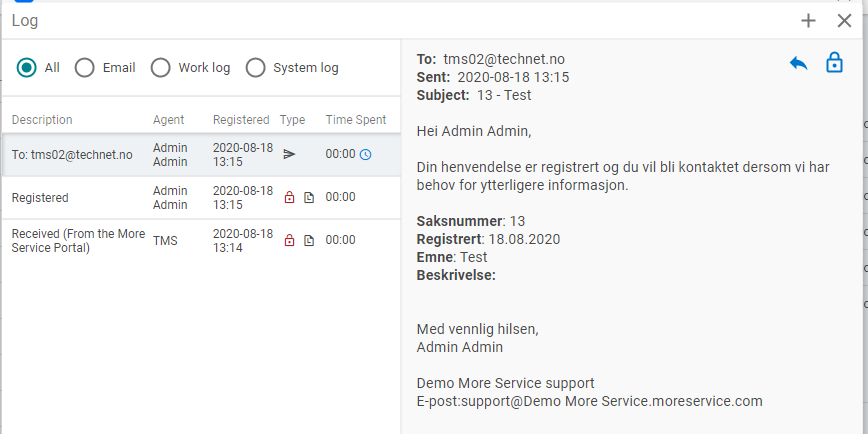Click red lock icon in Received row
Image resolution: width=868 pixels, height=434 pixels.
289,240
